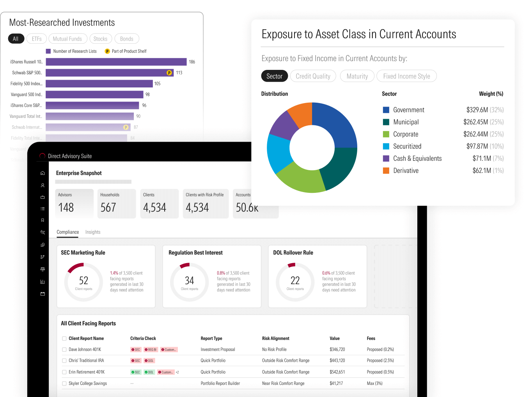Viewport: 532px width, 397px height.
Task: Open the bar chart icon in the sidebar
Action: point(43,281)
